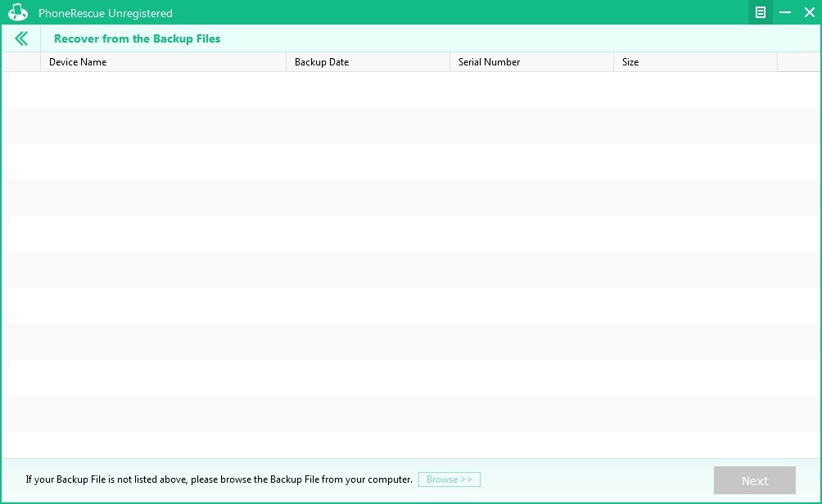The image size is (822, 504).
Task: Click the 'PhoneRescue Unregistered' title text
Action: point(106,13)
